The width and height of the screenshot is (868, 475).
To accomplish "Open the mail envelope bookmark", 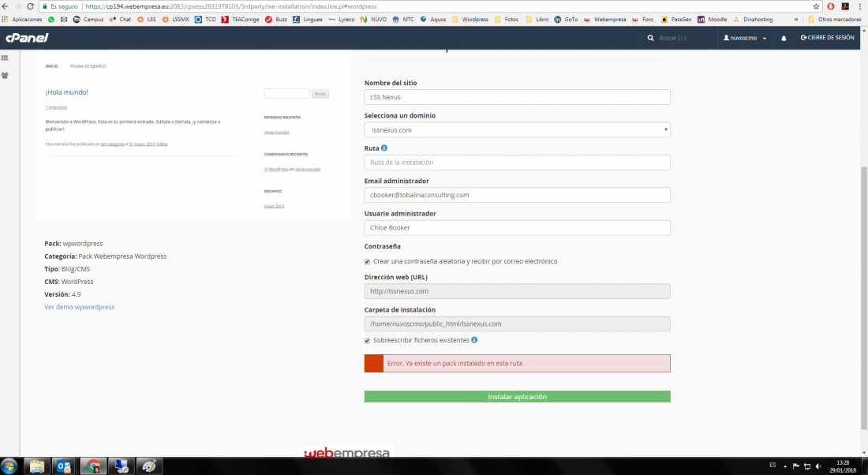I will point(64,20).
